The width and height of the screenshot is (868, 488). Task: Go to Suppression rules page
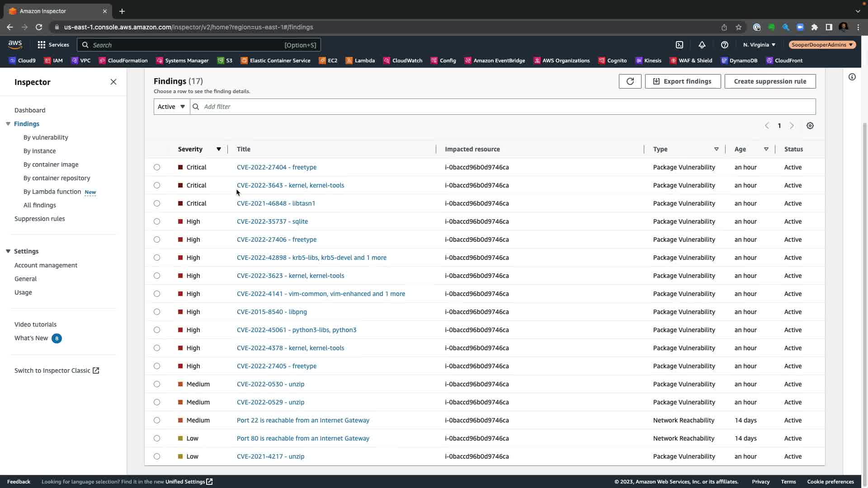pos(40,219)
